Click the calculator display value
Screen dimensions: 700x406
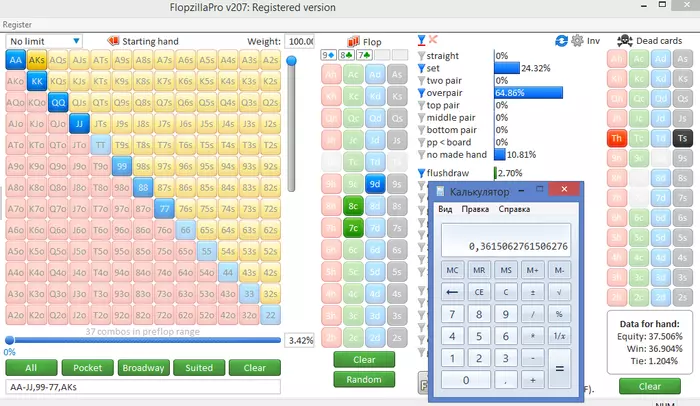(x=518, y=246)
